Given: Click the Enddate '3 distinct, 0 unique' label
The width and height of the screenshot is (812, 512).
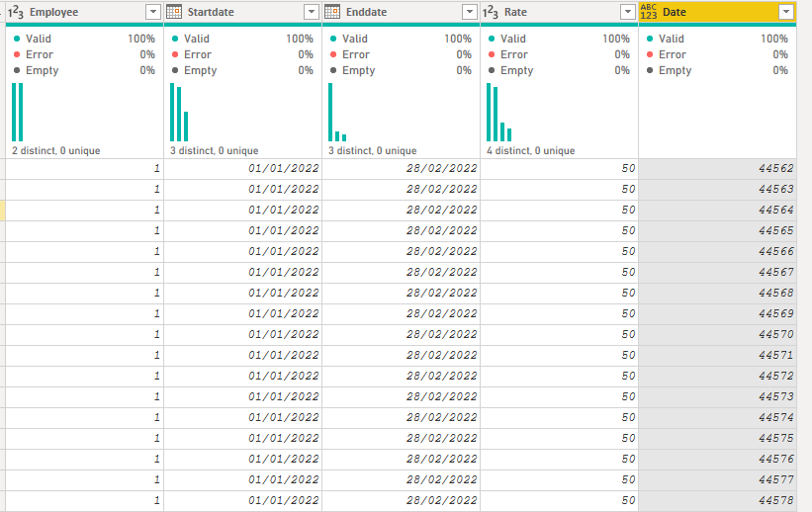Looking at the screenshot, I should [x=372, y=150].
